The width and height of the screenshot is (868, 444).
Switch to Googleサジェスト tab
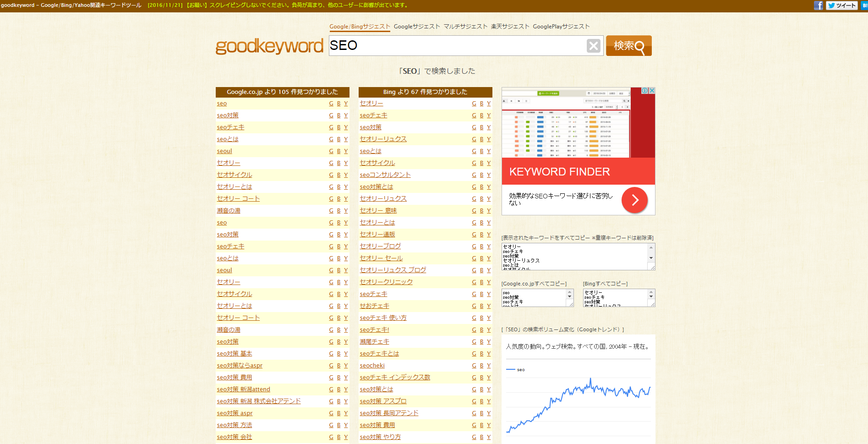point(416,27)
